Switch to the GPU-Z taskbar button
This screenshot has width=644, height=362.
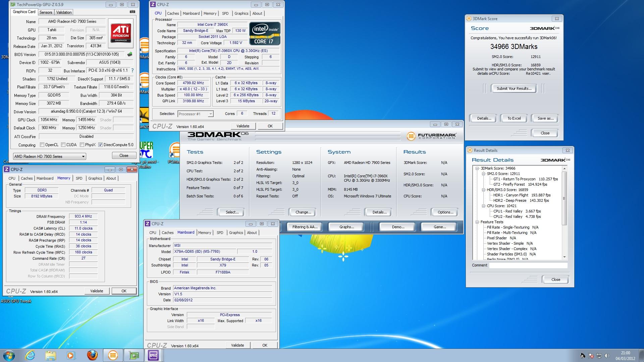(x=134, y=355)
